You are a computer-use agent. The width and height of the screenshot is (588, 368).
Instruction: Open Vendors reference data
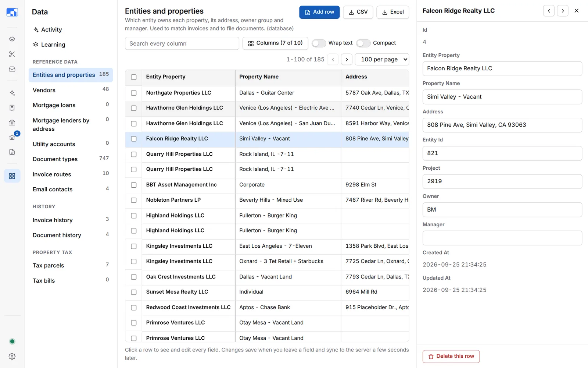71,90
